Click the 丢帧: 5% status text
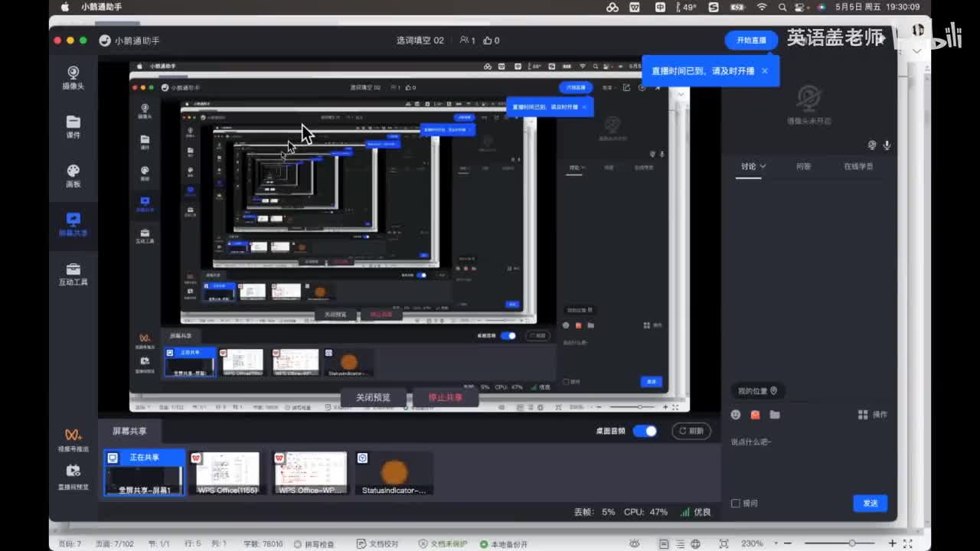 (x=595, y=512)
